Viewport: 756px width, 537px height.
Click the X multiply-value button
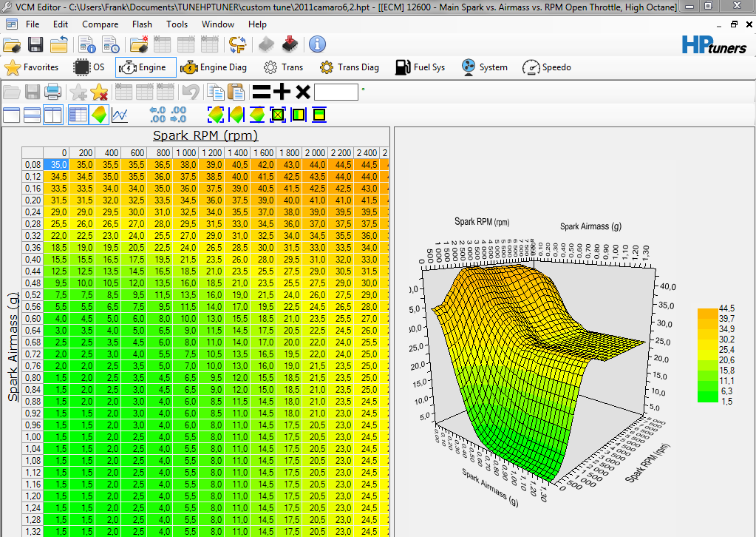(x=303, y=92)
